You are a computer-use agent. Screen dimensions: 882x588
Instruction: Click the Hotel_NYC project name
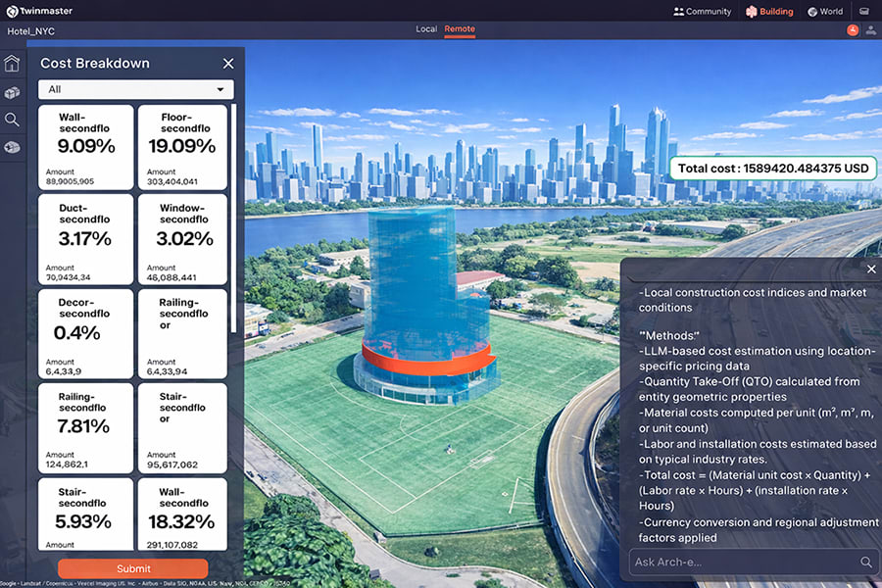point(31,31)
